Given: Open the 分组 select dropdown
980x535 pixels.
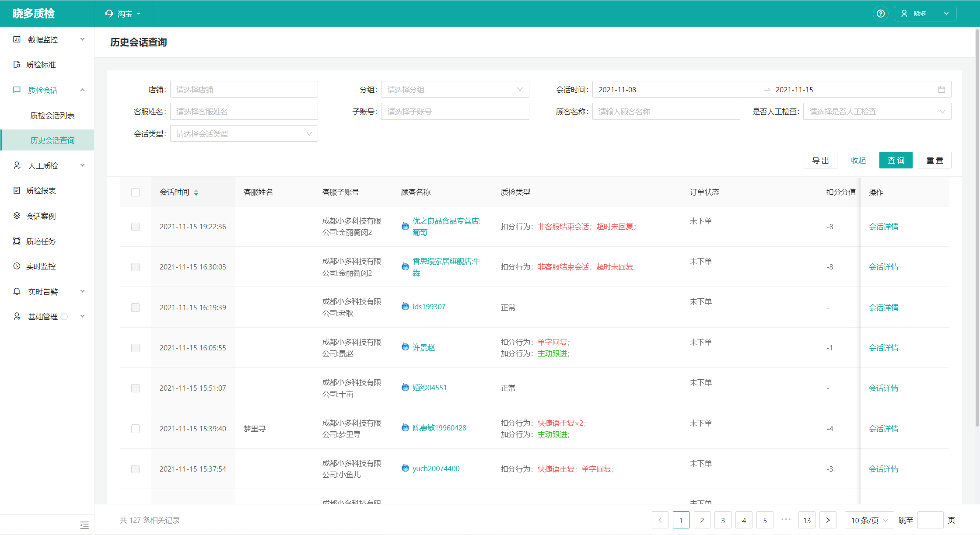Looking at the screenshot, I should click(455, 90).
